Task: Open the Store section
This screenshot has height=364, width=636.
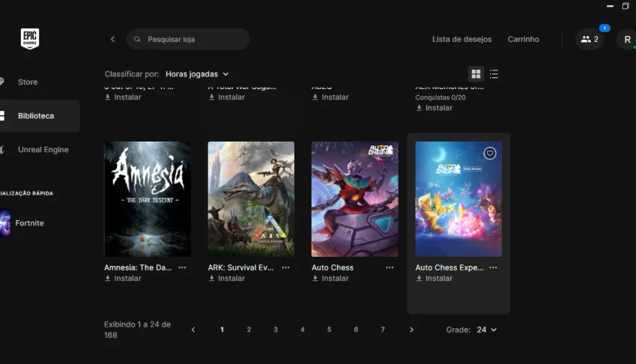Action: [x=28, y=82]
